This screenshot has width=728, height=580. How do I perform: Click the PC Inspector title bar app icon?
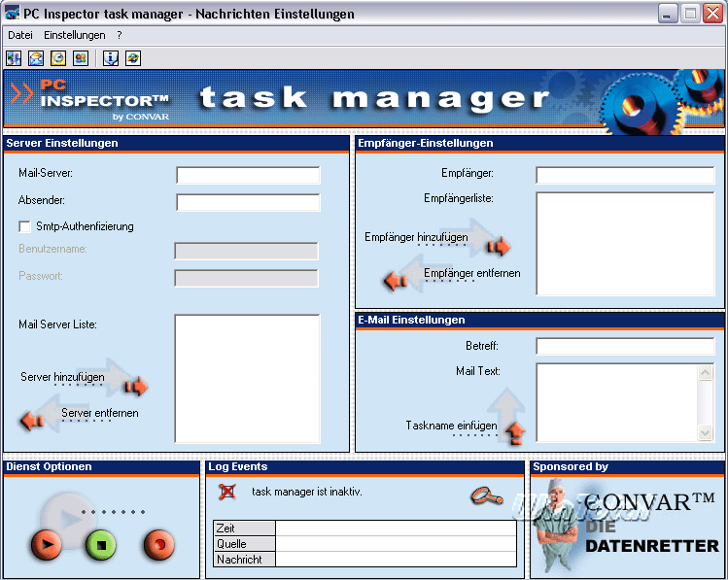(x=12, y=13)
